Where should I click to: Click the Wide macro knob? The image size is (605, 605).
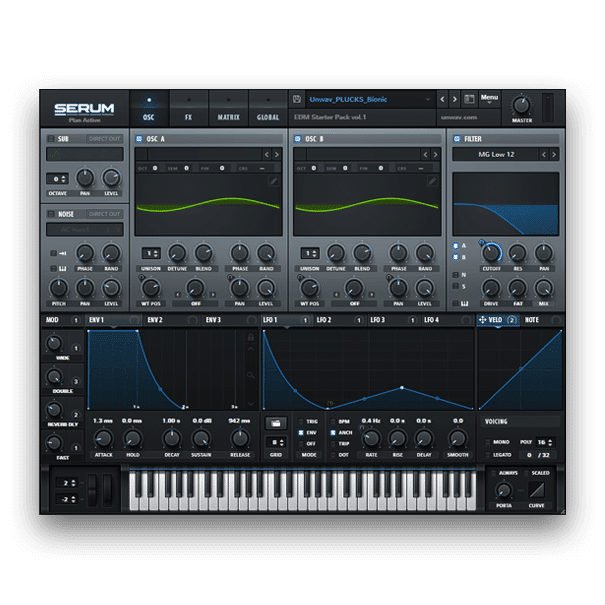(x=54, y=343)
